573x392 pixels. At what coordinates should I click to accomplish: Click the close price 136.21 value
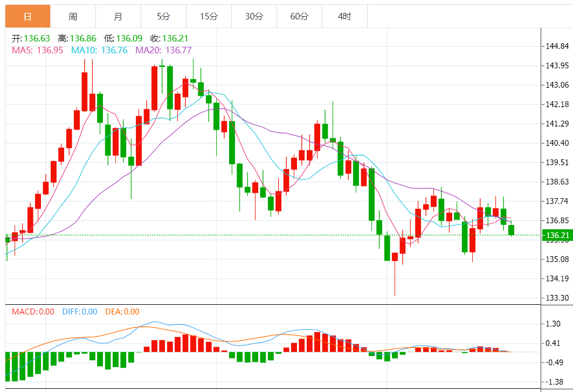(175, 38)
